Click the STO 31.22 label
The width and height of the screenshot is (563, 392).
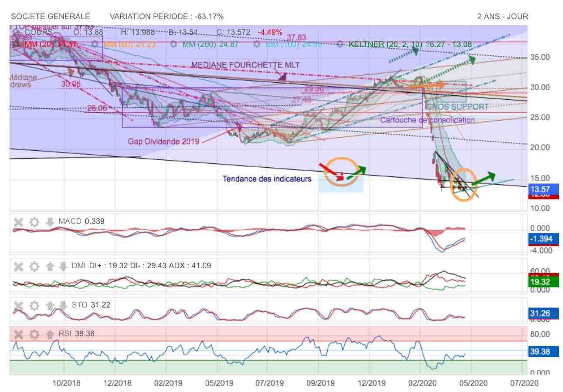tap(91, 305)
